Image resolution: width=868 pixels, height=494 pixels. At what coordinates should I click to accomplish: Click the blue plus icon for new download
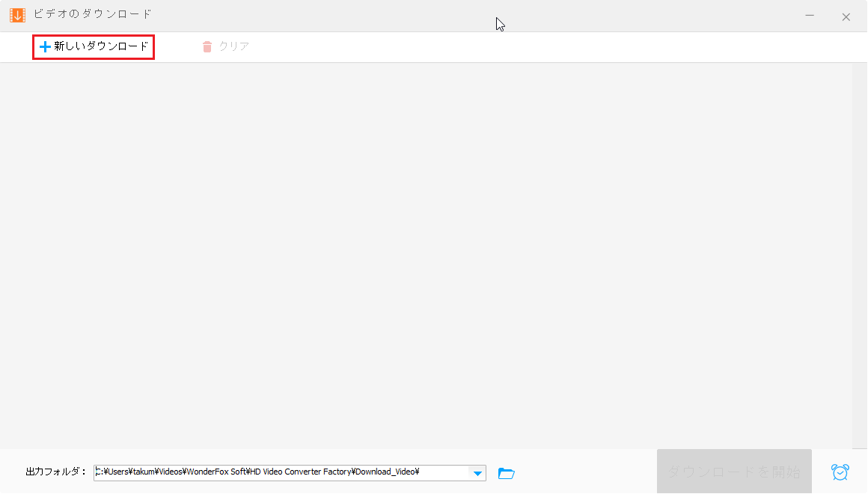pyautogui.click(x=45, y=47)
